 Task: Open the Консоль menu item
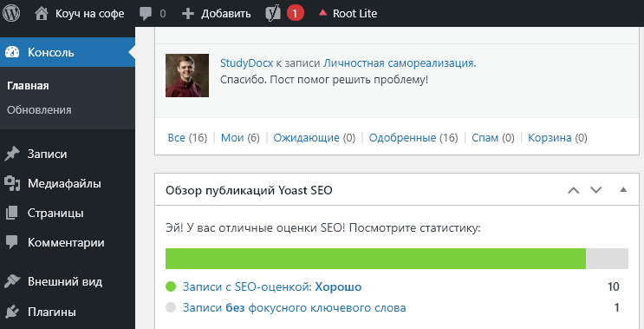(68, 52)
